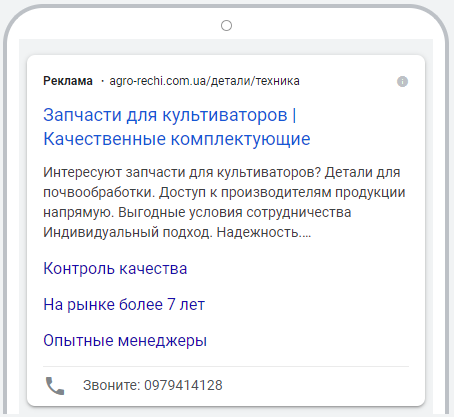Tap the phone handset call icon
Viewport: 454px width, 417px height.
click(55, 386)
